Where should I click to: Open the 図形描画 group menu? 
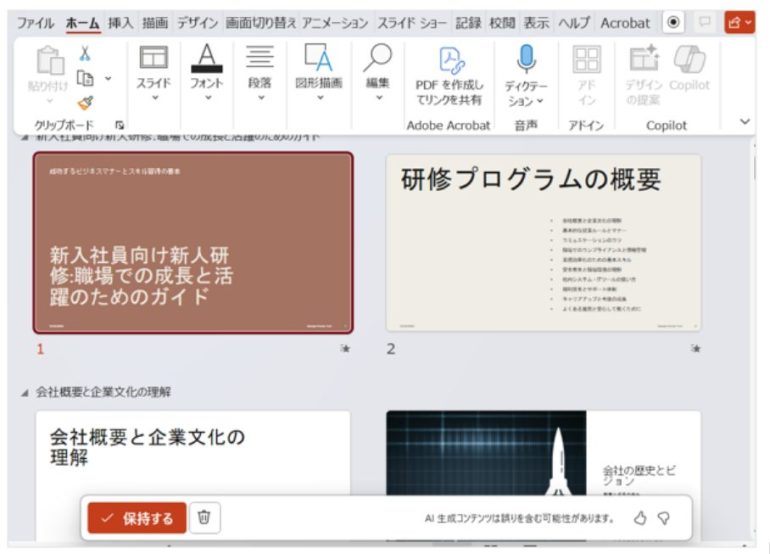319,73
